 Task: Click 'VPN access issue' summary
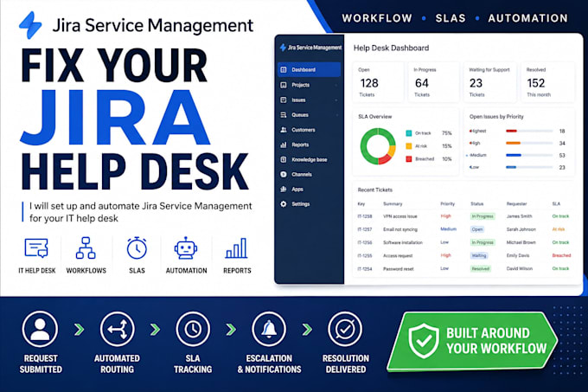(399, 216)
